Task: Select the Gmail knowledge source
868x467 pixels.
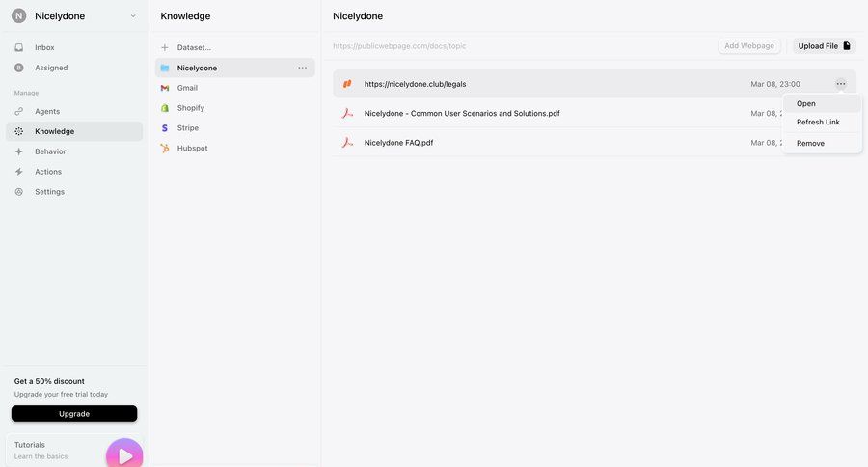Action: click(x=187, y=88)
